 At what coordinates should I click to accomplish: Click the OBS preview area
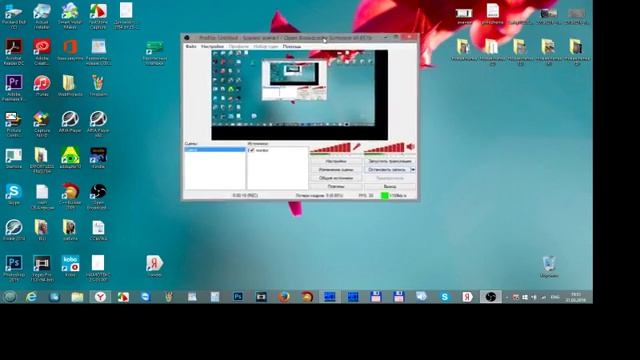coord(300,95)
